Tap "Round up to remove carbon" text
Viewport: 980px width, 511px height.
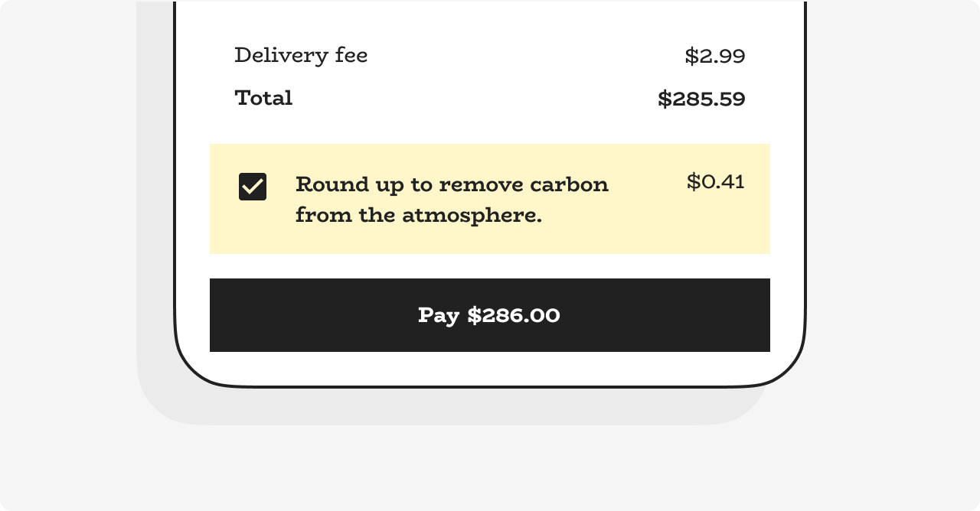(x=452, y=184)
